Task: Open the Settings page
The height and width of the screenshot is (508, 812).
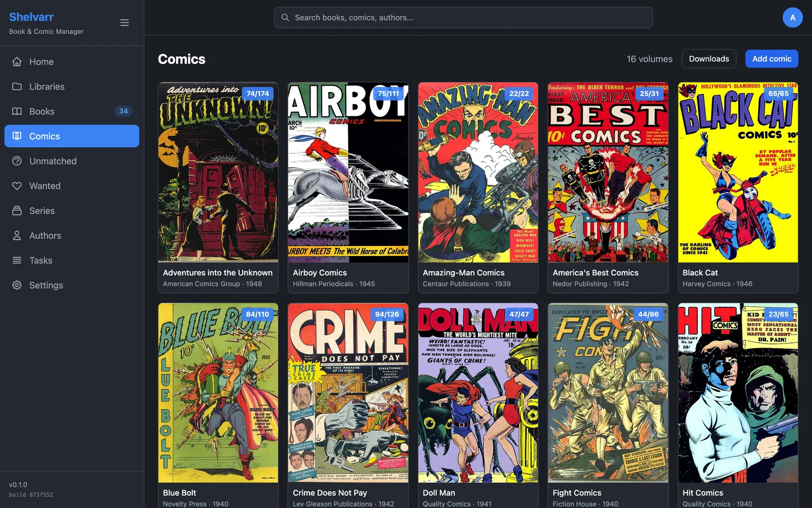Action: (x=72, y=285)
